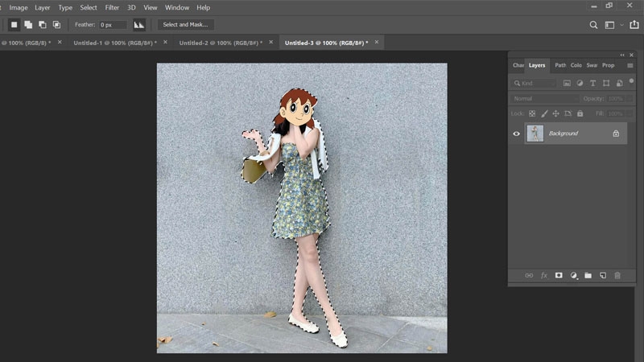Switch to the Swatches panel tab

592,65
